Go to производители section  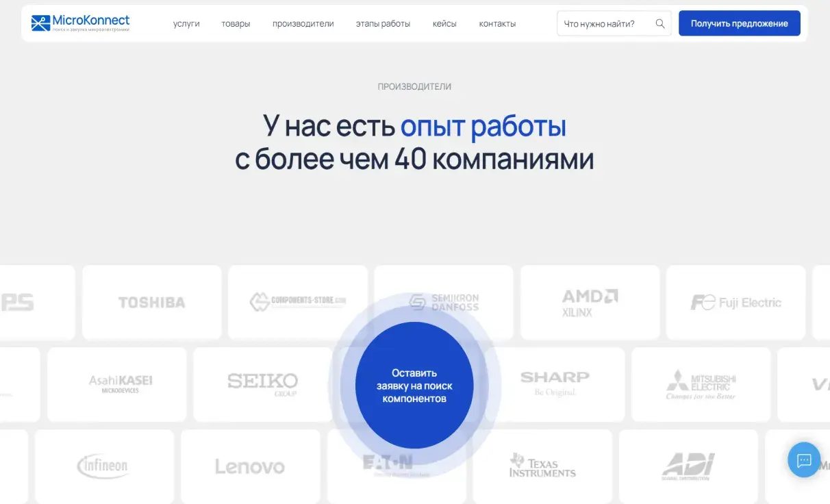[x=303, y=23]
